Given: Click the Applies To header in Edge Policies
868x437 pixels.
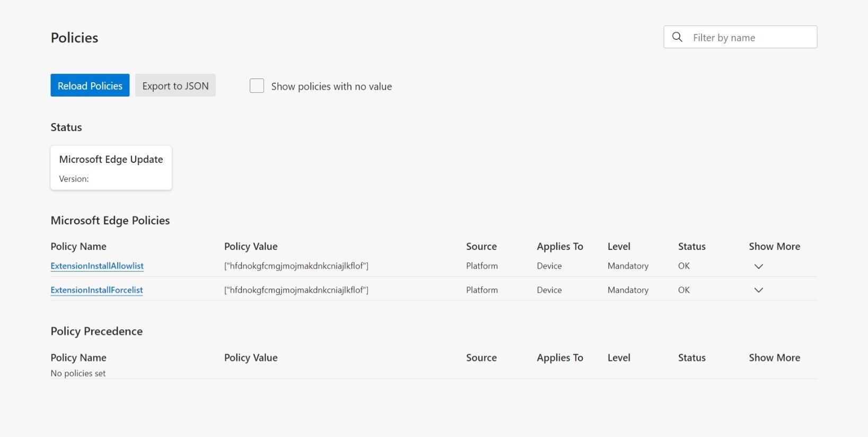Looking at the screenshot, I should 560,247.
